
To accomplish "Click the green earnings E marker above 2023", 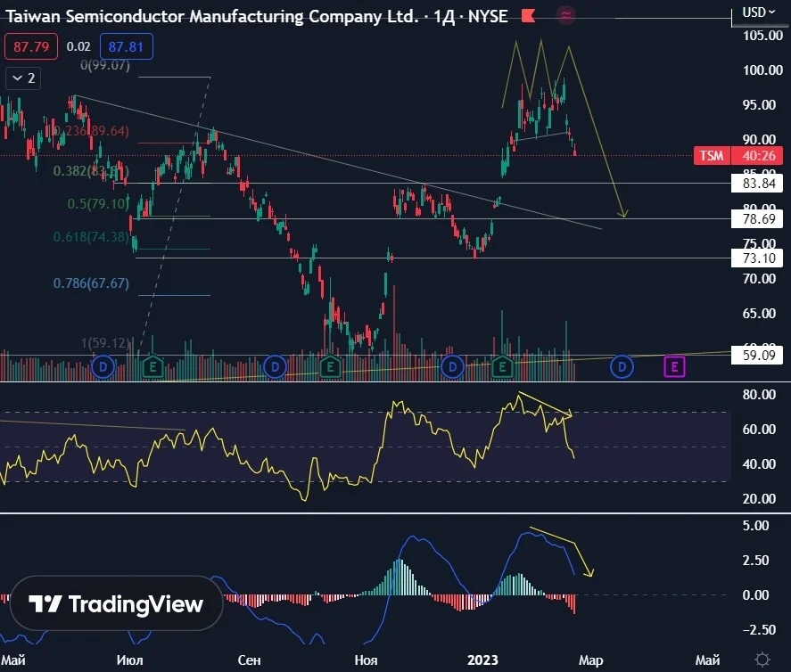I will [x=502, y=367].
